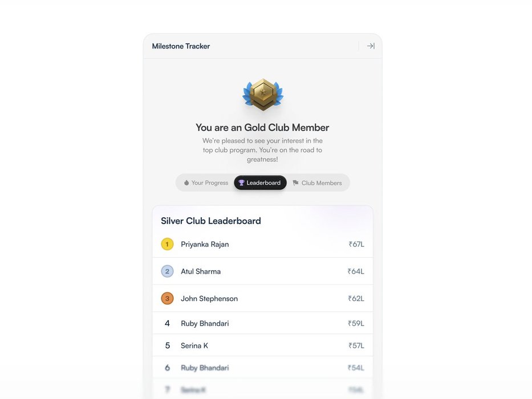Click the silver rank 2 medal icon
Viewport: 532px width, 399px height.
tap(167, 271)
